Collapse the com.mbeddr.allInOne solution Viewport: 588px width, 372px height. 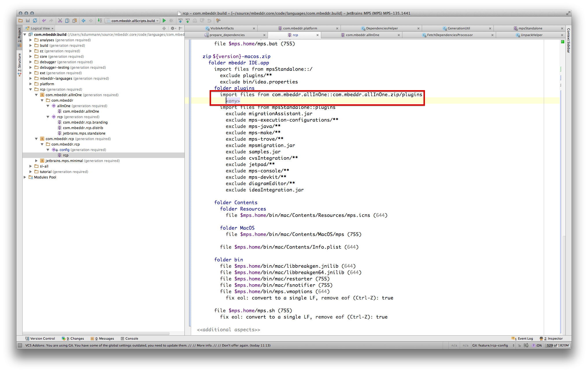click(x=36, y=95)
